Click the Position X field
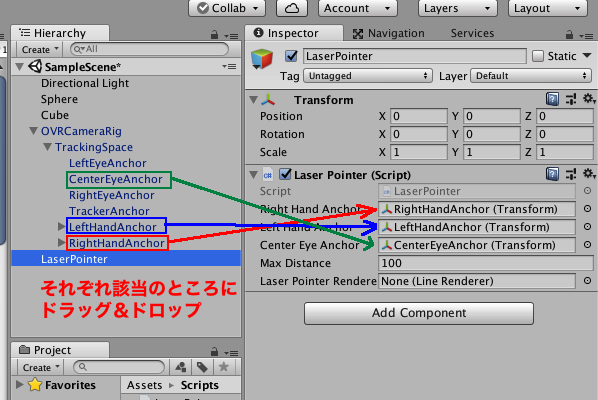This screenshot has width=598, height=400. point(419,116)
